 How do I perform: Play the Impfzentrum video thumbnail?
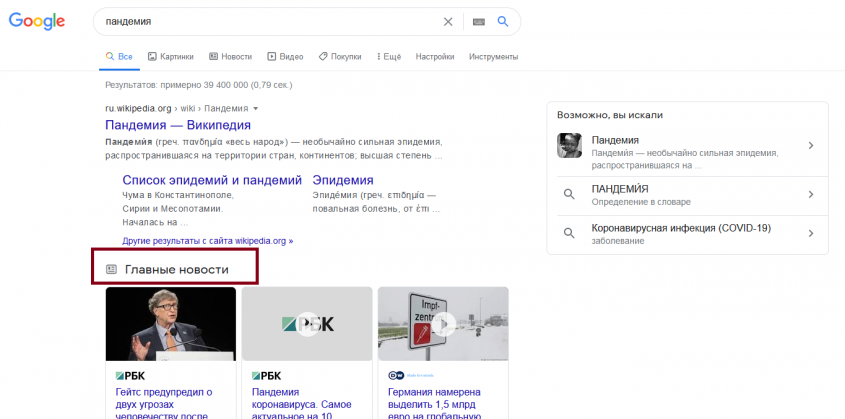coord(443,324)
